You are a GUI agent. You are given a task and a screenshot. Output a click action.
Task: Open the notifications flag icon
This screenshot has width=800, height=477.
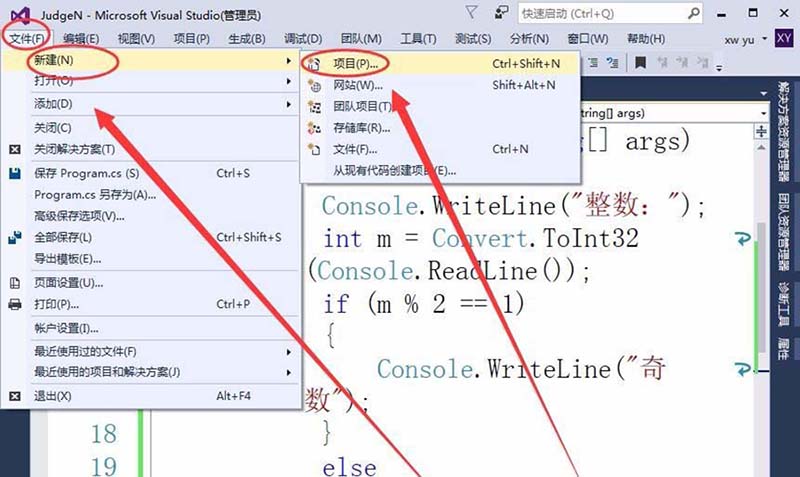[x=471, y=12]
